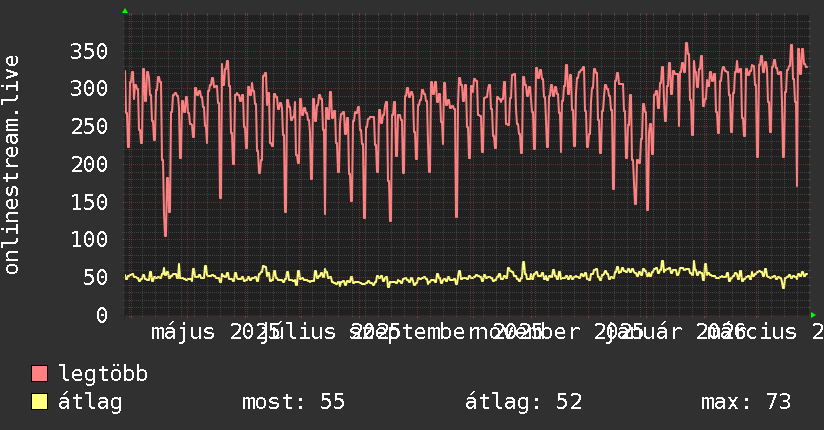The image size is (824, 430).
Task: Click the 50 y-axis label
Action: pyautogui.click(x=95, y=278)
